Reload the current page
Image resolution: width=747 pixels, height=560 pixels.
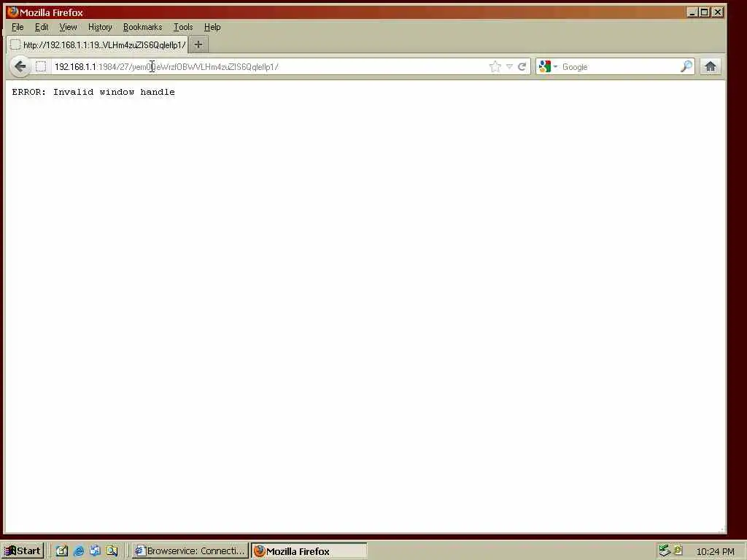tap(522, 66)
